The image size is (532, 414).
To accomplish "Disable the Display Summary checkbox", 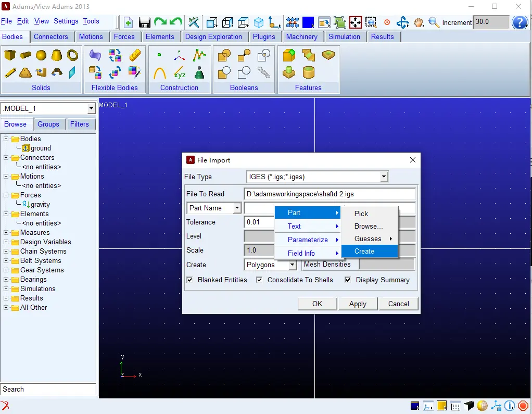I will click(x=348, y=280).
